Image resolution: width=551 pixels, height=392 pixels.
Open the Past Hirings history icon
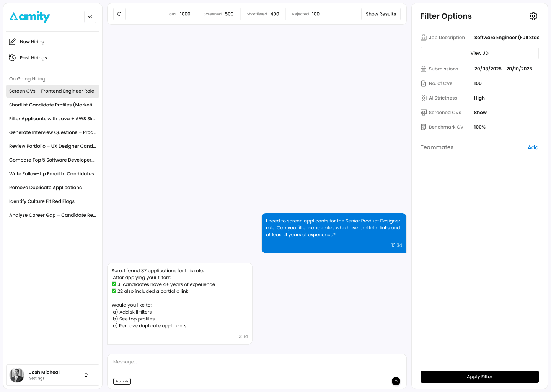(x=13, y=57)
